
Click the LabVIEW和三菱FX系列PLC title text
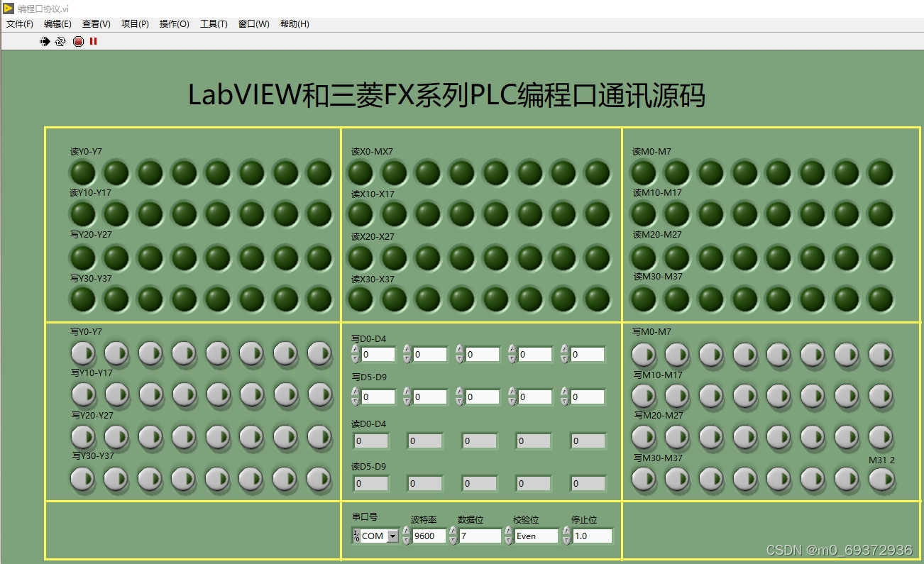coord(446,95)
